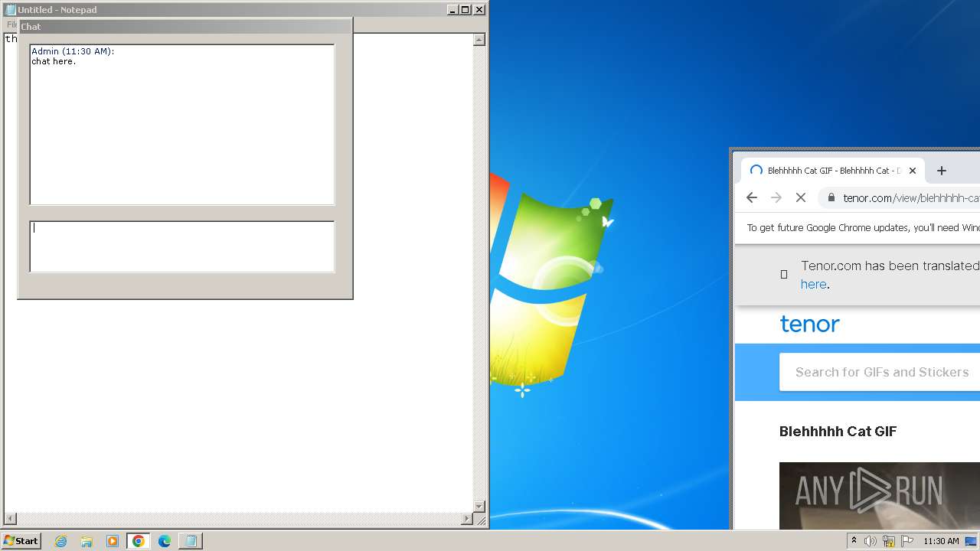Click the Chat window title bar
Viewport: 980px width, 551px height.
[185, 26]
